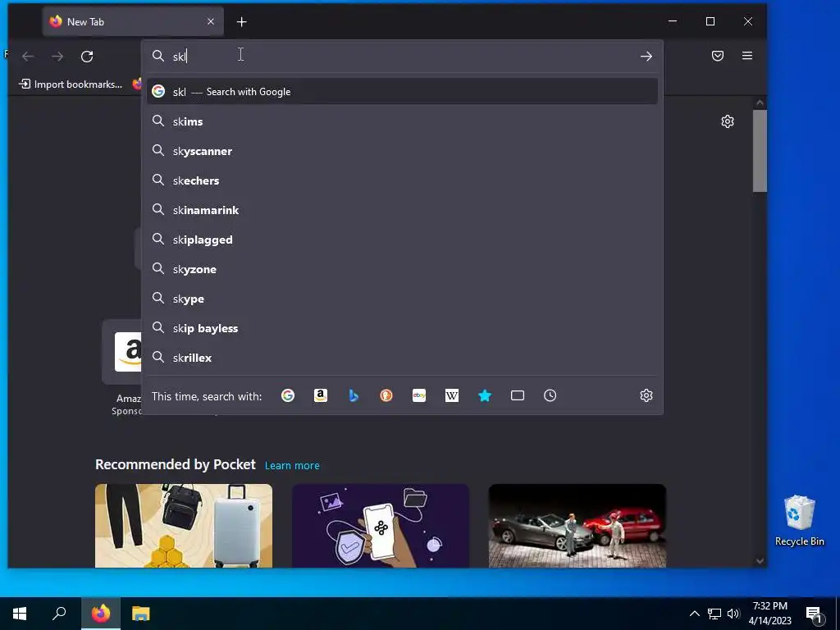The height and width of the screenshot is (630, 840).
Task: Open File Explorer from the taskbar
Action: [x=141, y=614]
